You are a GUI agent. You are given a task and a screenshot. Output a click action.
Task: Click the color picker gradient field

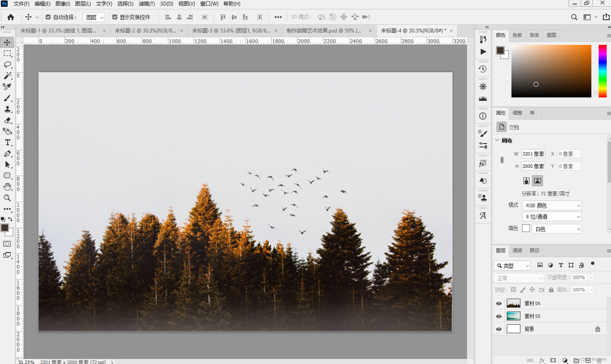(551, 71)
